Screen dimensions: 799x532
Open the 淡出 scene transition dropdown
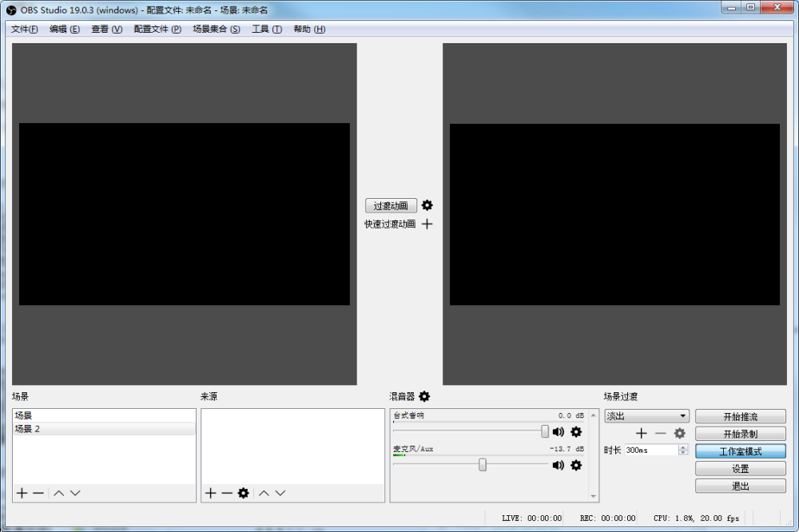click(646, 416)
